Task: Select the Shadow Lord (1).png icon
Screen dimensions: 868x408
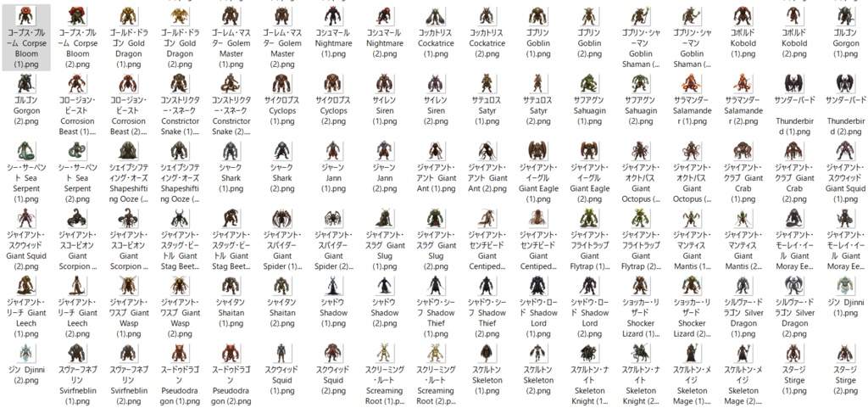Action: point(538,286)
